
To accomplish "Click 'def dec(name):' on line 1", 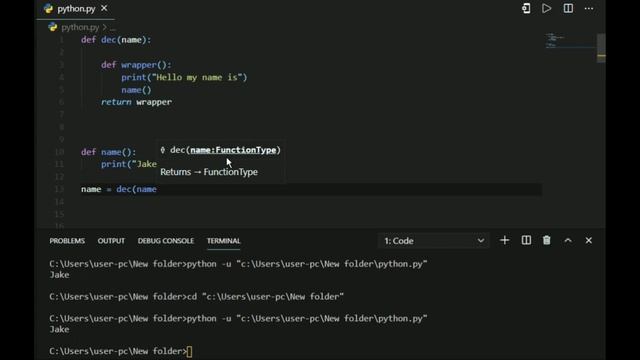I will [x=116, y=40].
